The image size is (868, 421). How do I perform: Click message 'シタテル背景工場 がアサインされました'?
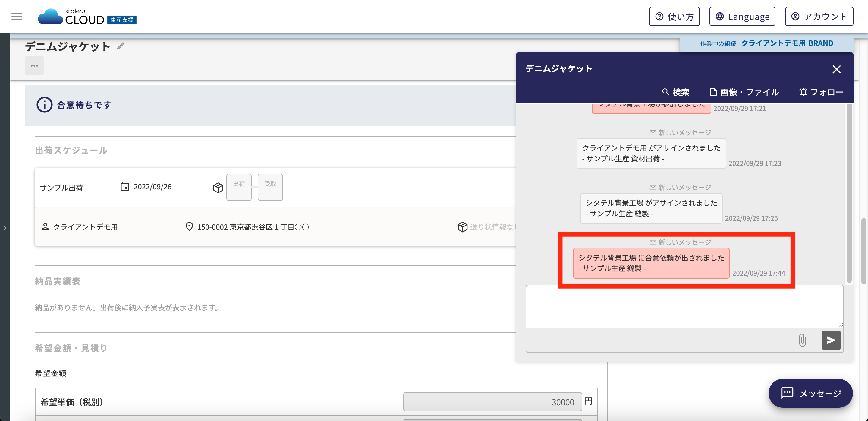tap(651, 208)
